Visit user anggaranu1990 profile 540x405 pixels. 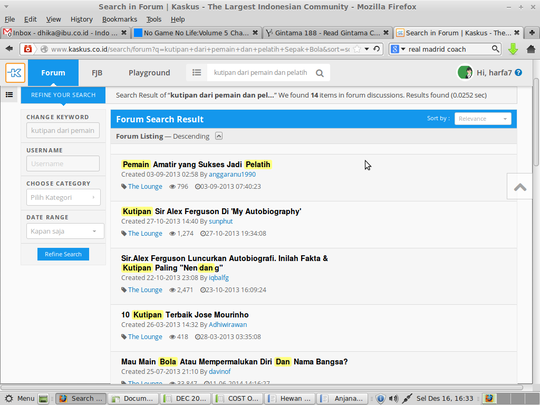[232, 174]
